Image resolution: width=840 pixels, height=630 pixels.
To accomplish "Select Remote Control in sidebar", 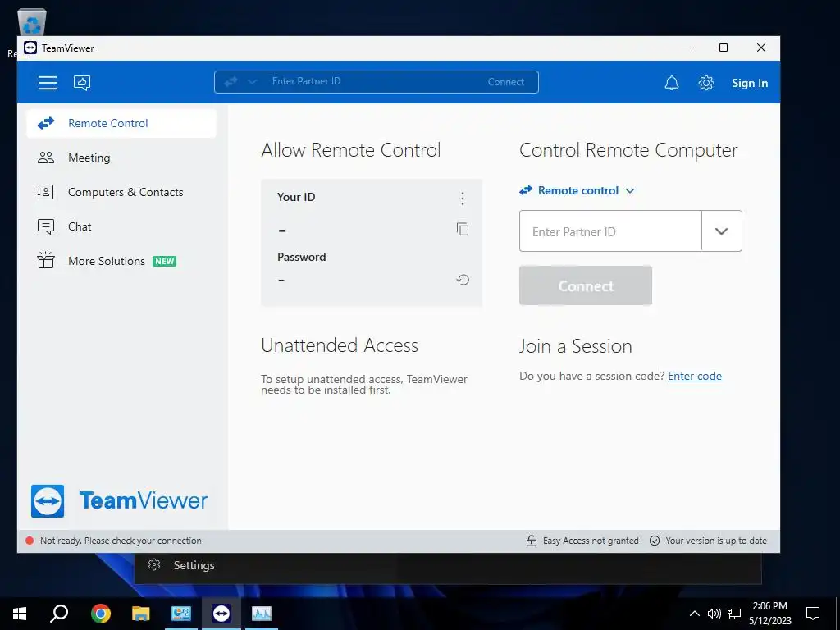I will point(121,123).
